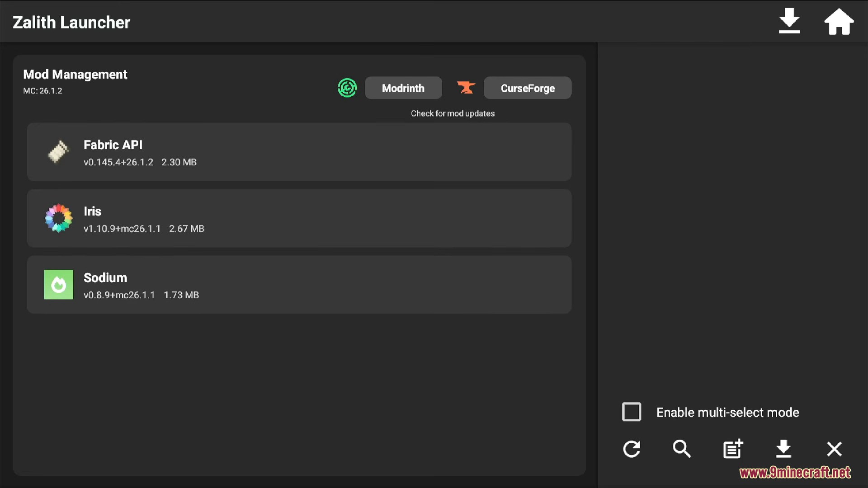Open downloads via the top bar download icon
The image size is (868, 488).
point(789,21)
